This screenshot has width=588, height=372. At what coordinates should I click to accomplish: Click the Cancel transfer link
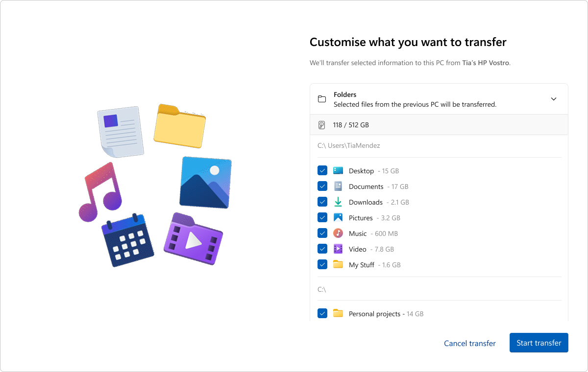pos(469,343)
